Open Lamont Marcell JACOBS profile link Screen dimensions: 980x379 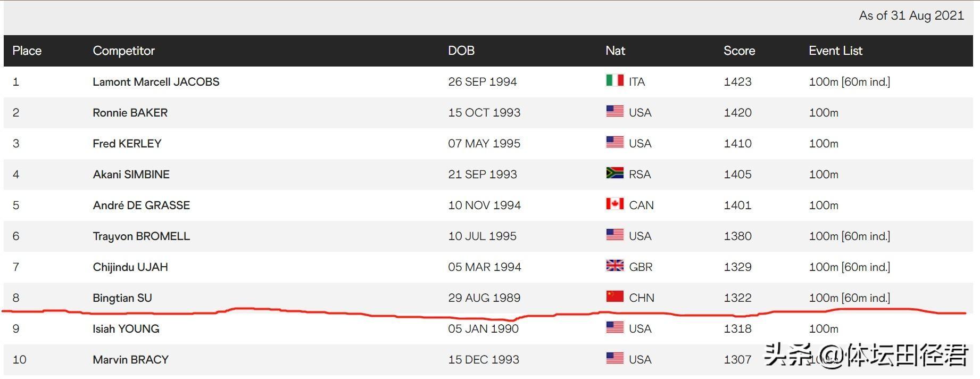(x=156, y=81)
